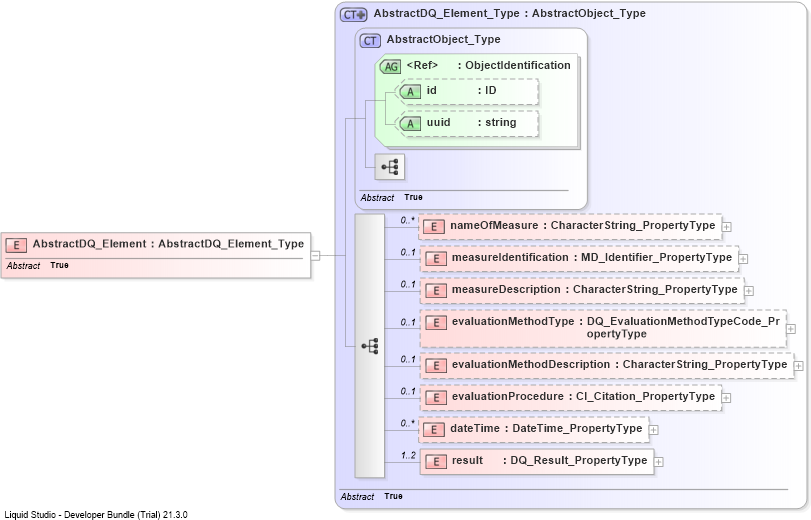The width and height of the screenshot is (811, 520).
Task: Click the 0..* cardinality beside nameOfMeasure
Action: pos(408,220)
